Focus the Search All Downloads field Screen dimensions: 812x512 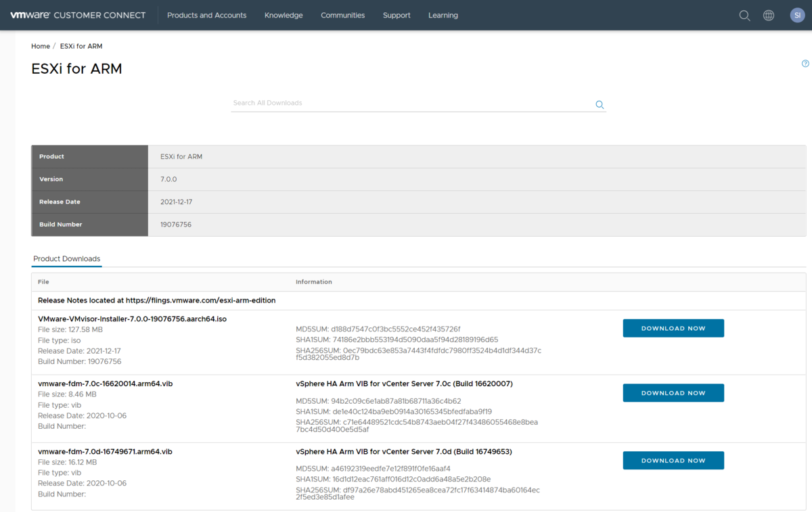411,103
